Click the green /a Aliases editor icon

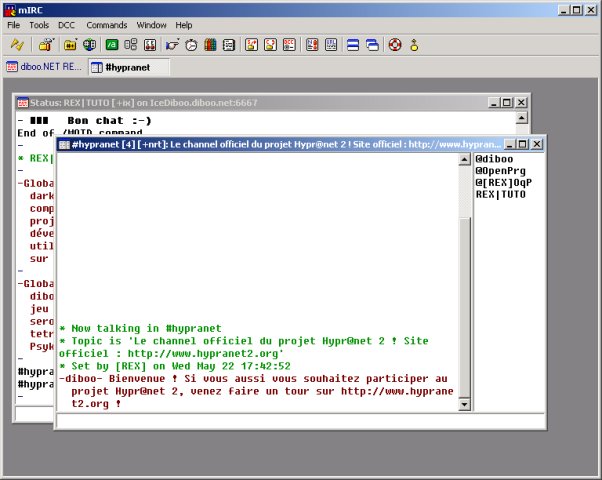(x=112, y=45)
